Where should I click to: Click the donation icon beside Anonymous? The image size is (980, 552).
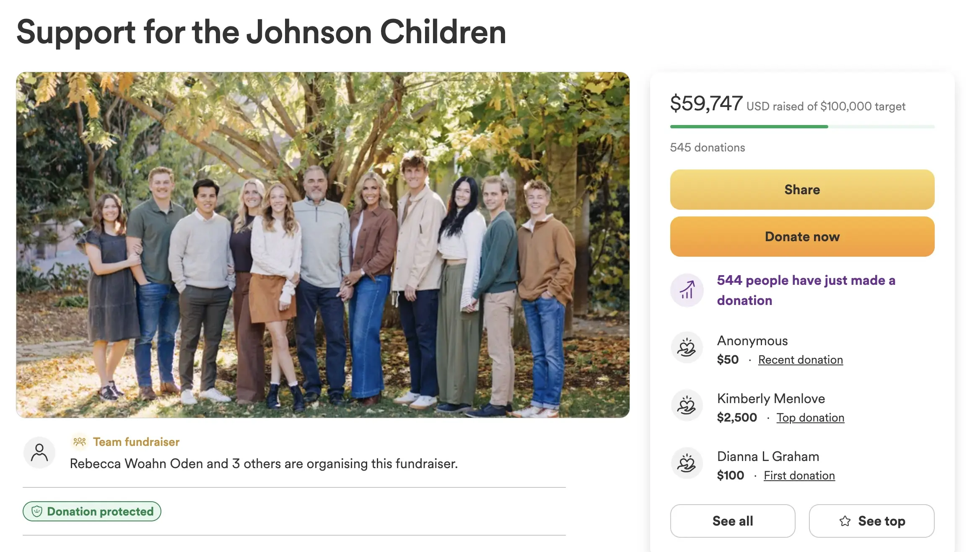[x=687, y=348]
